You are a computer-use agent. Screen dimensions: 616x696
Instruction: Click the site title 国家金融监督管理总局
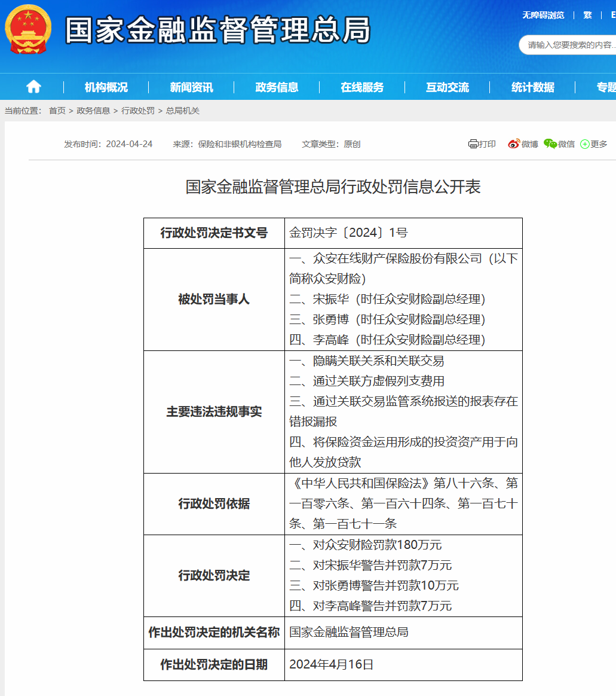[x=217, y=30]
